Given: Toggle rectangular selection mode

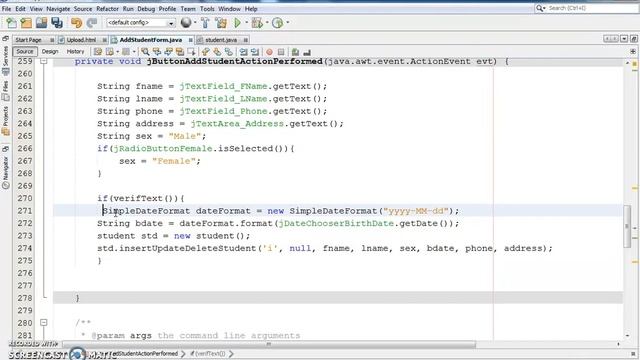Looking at the screenshot, I should (191, 52).
